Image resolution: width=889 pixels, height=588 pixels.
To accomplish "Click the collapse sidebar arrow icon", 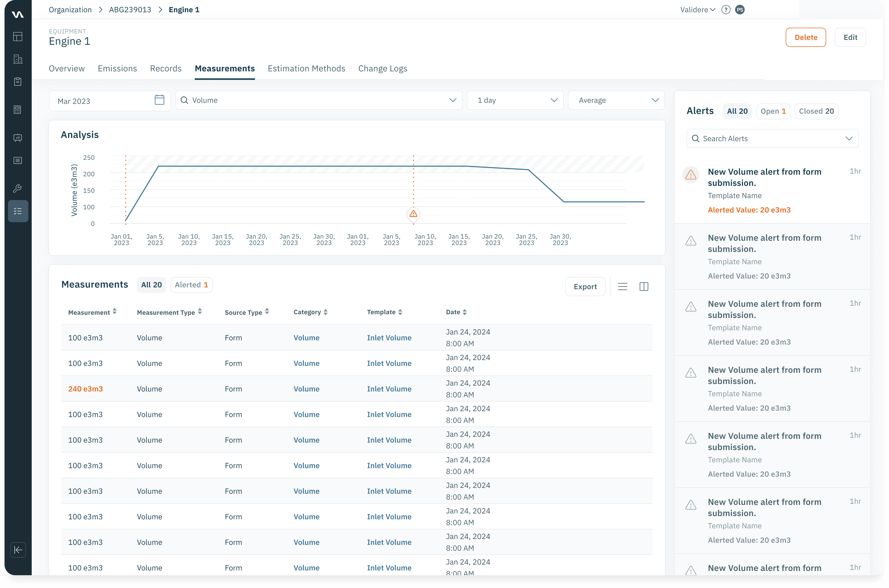I will tap(18, 550).
